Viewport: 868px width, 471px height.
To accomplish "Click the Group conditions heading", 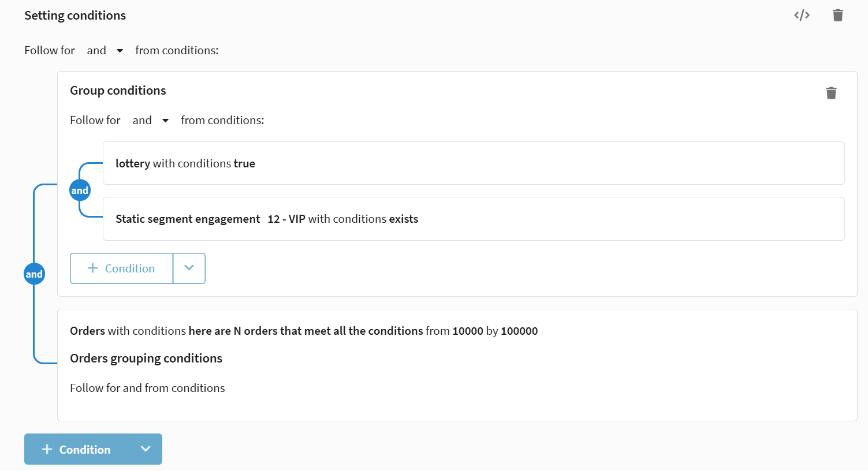I will tap(118, 91).
